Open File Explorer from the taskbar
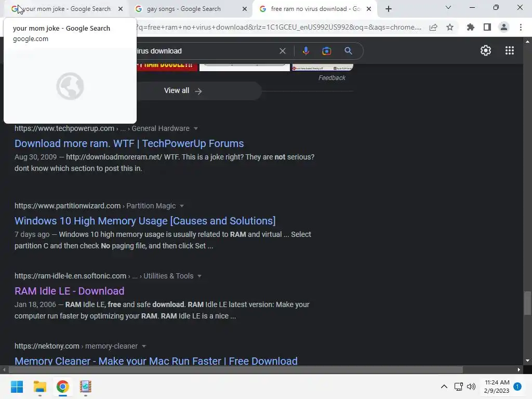This screenshot has height=399, width=532. point(39,387)
